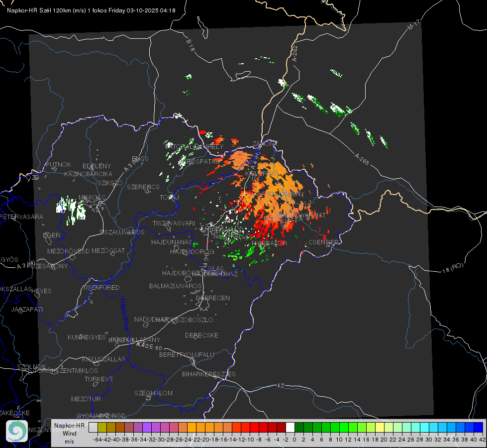Click the MEZŐCSÁT town label

click(x=108, y=250)
